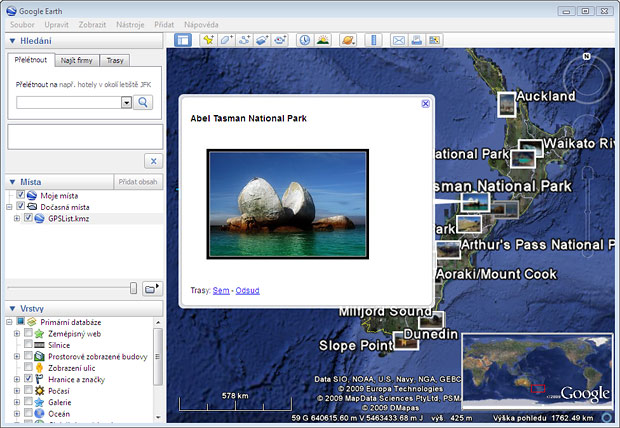Click the search magnifier button
The height and width of the screenshot is (428, 620).
tap(143, 102)
